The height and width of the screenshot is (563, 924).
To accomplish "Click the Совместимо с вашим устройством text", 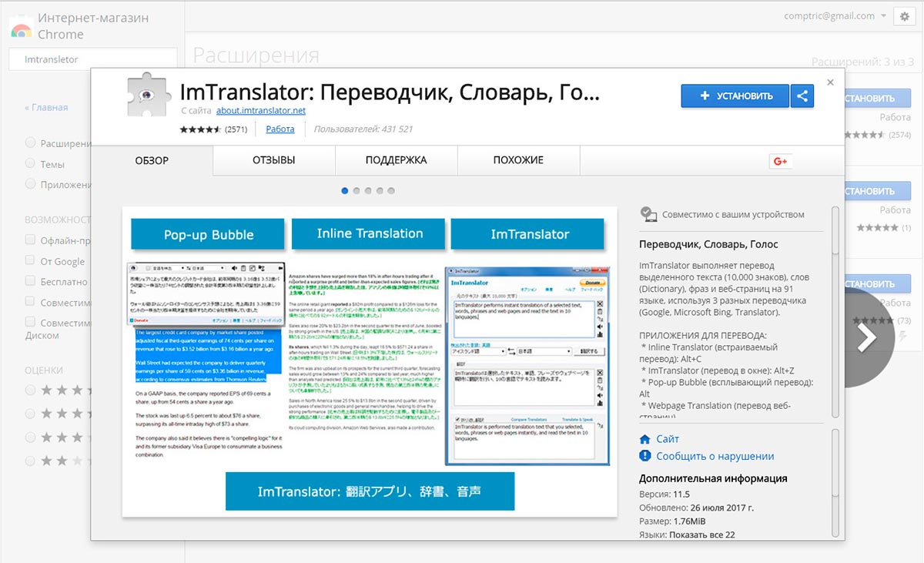I will pyautogui.click(x=733, y=214).
